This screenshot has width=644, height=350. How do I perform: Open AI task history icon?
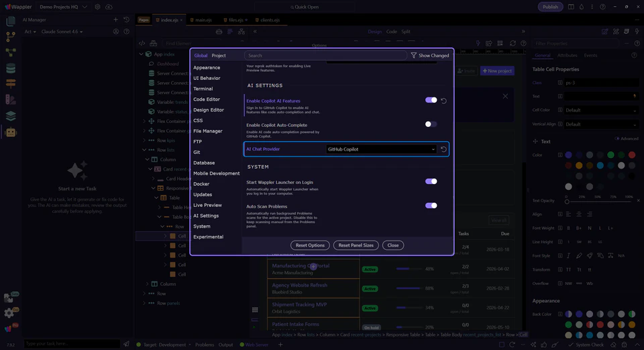tap(127, 19)
